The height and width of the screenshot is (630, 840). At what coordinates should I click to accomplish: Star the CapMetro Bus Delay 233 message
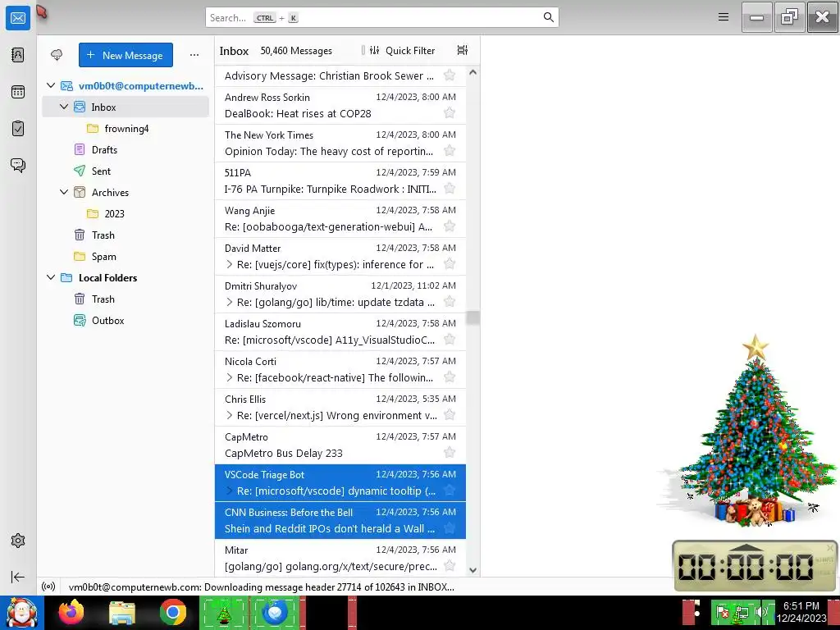coord(450,453)
